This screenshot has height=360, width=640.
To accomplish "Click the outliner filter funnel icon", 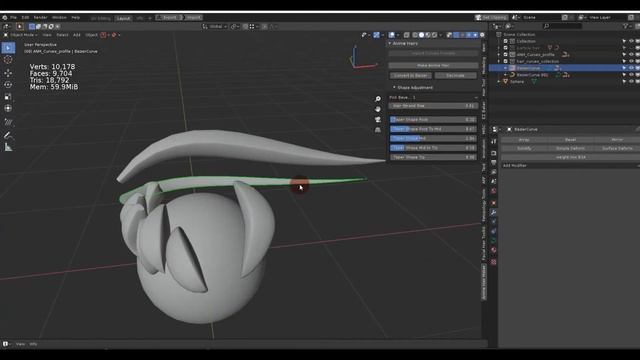I will pos(625,26).
